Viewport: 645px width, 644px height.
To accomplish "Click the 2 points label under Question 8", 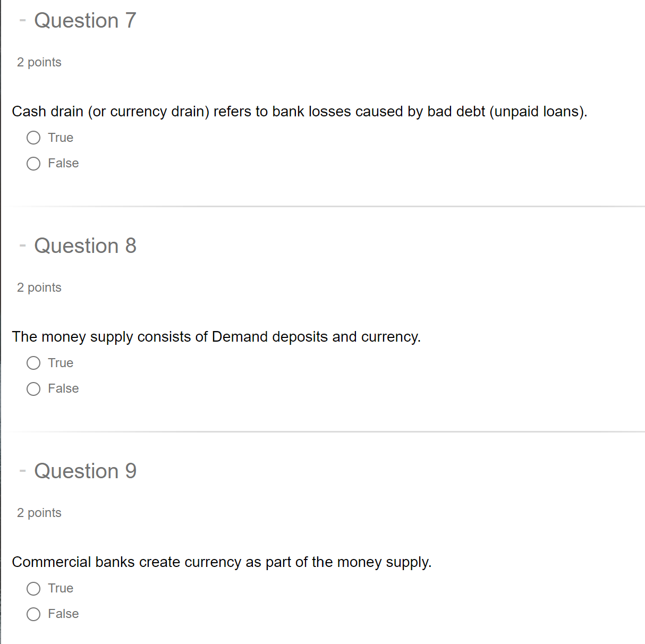I will coord(39,287).
